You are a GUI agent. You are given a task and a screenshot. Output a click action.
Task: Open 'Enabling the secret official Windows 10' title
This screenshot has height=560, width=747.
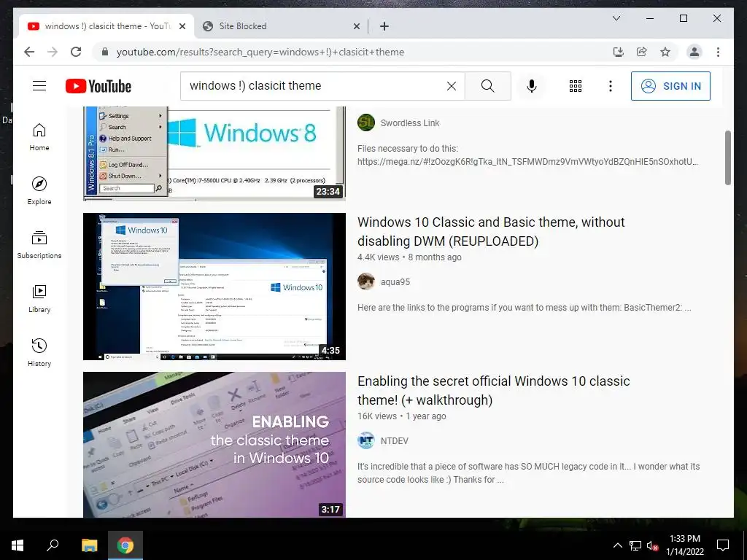494,391
